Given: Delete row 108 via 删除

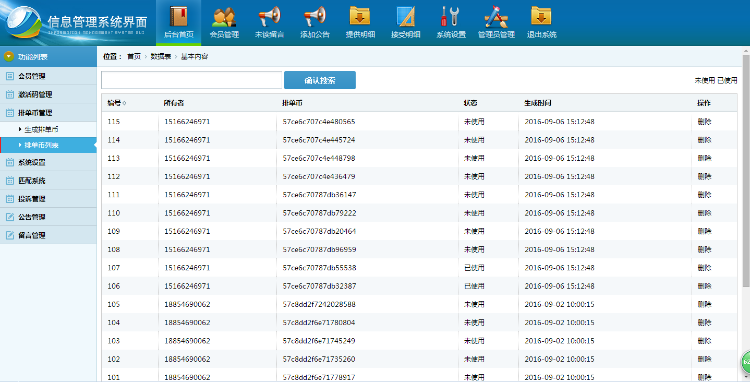Looking at the screenshot, I should [x=704, y=249].
